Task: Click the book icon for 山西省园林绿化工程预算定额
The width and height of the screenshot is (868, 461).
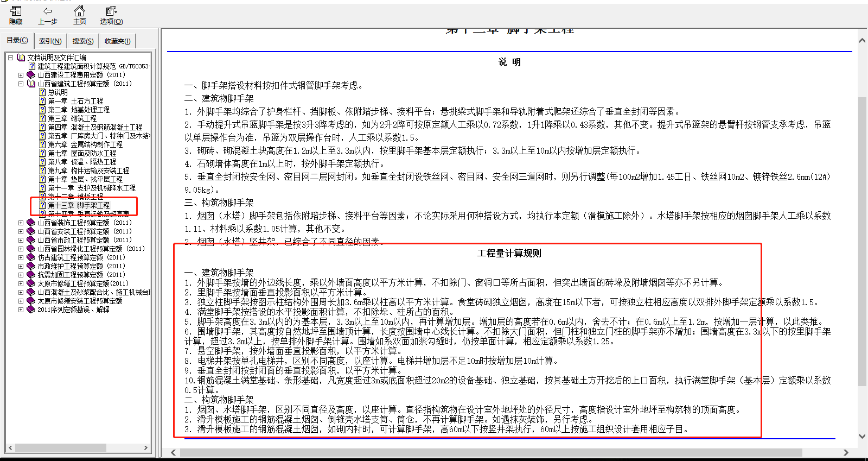Action: pyautogui.click(x=31, y=249)
